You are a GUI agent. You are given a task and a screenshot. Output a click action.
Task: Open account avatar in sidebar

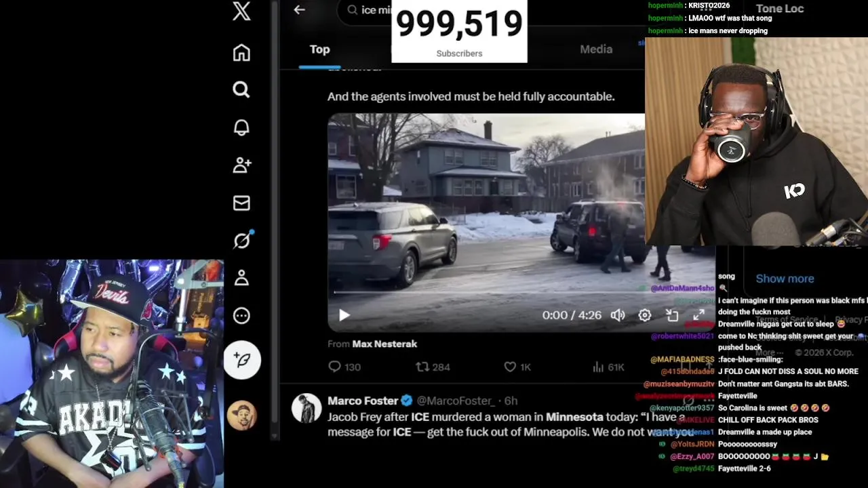(x=242, y=415)
